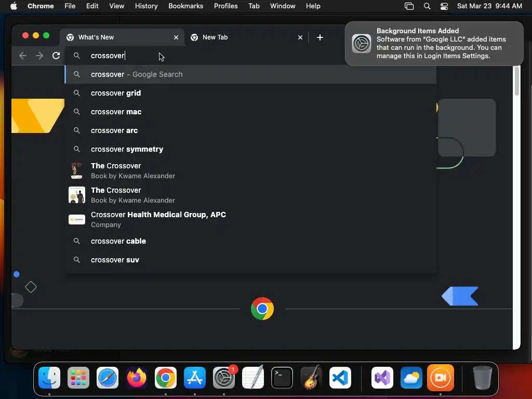Open Finder from the Dock
The width and height of the screenshot is (532, 399).
point(49,378)
